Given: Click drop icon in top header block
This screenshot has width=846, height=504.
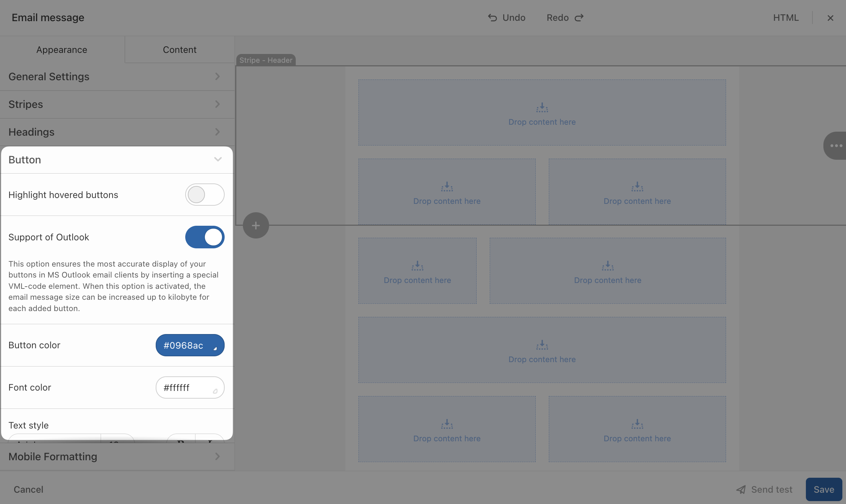Looking at the screenshot, I should 542,108.
